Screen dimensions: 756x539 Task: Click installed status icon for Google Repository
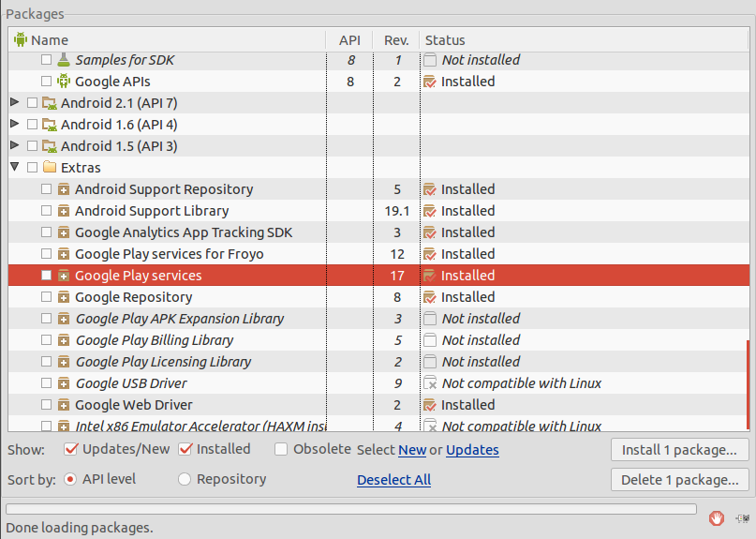point(430,297)
